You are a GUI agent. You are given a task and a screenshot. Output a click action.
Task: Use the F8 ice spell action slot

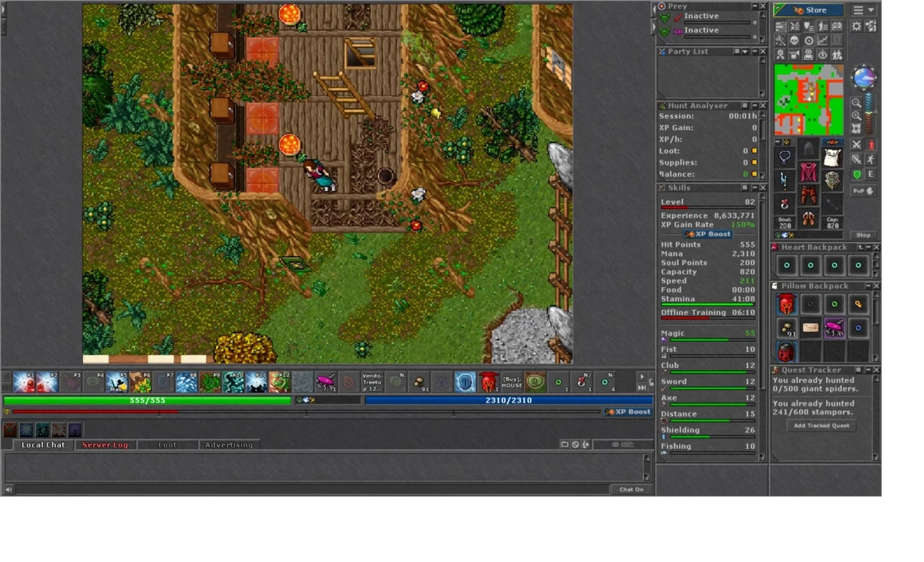187,382
